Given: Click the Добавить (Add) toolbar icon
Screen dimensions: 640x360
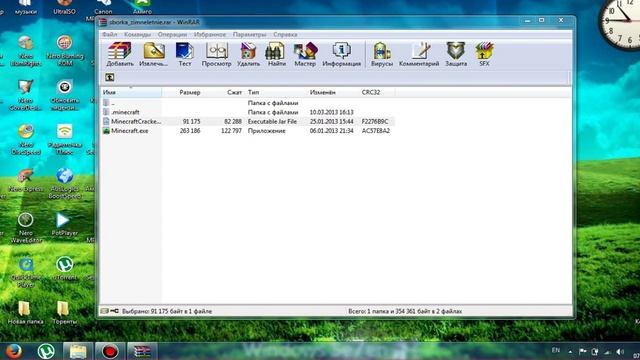Looking at the screenshot, I should point(120,55).
